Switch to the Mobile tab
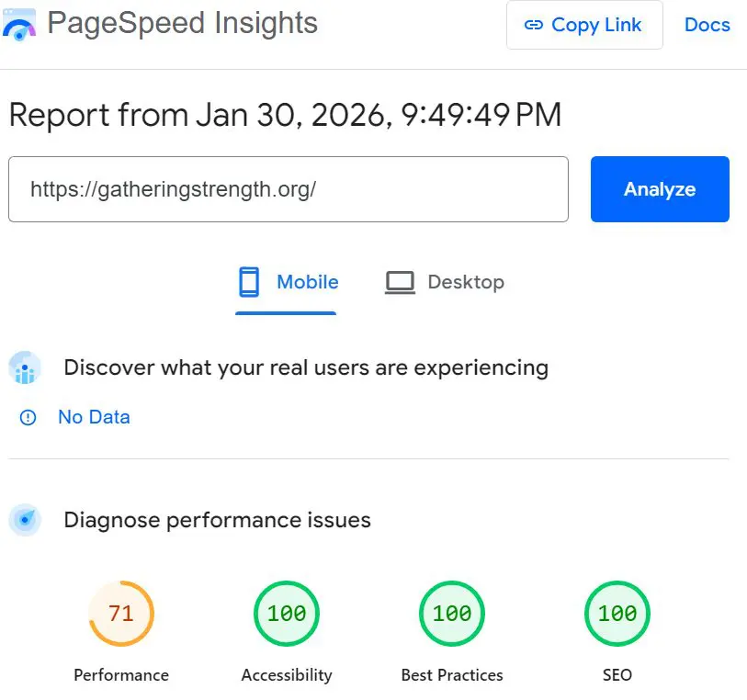This screenshot has height=700, width=747. click(x=307, y=282)
